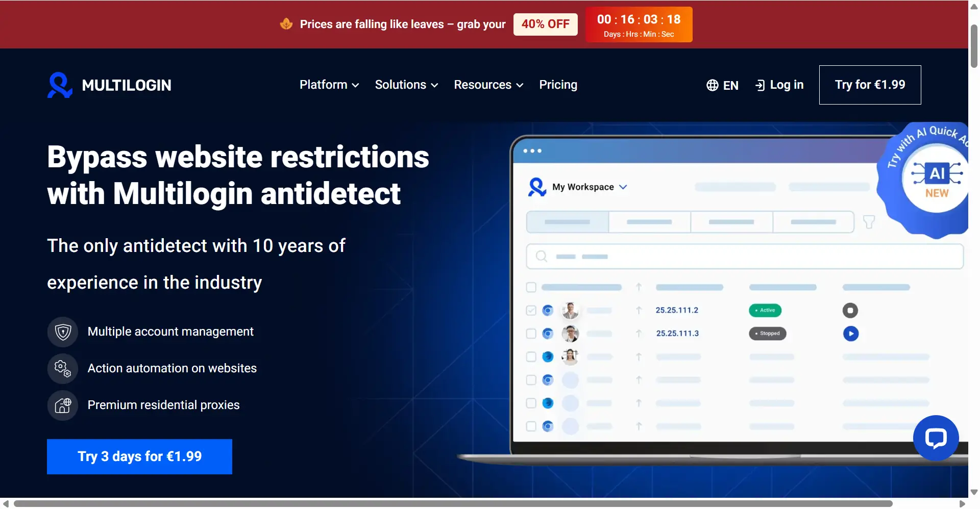Click the Log in link

click(x=779, y=85)
